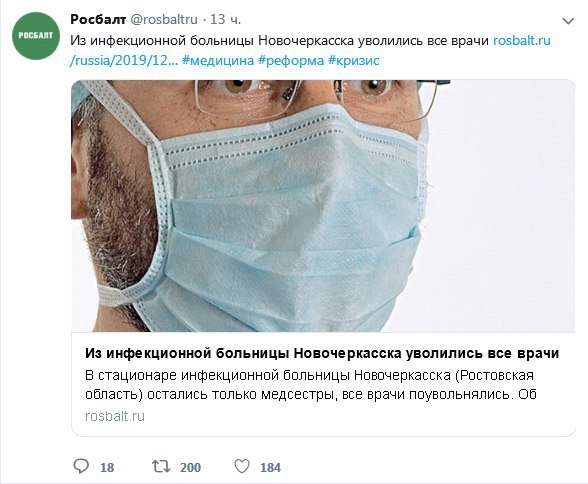Click the 18 replies count

click(107, 468)
